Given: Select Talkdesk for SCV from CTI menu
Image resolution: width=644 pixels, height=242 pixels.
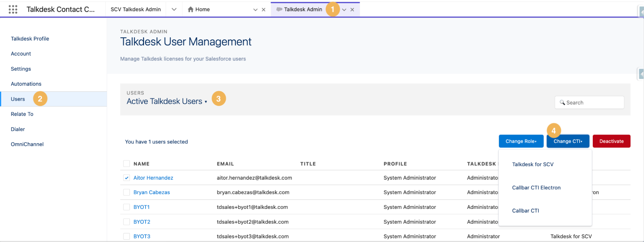Looking at the screenshot, I should pos(533,164).
